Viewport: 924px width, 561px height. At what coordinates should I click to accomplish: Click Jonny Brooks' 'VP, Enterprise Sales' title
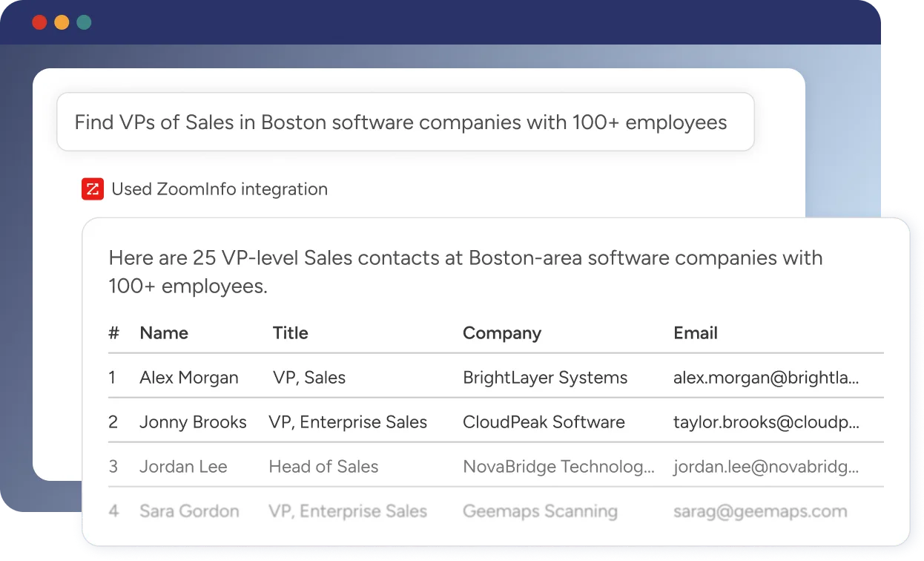pos(348,422)
